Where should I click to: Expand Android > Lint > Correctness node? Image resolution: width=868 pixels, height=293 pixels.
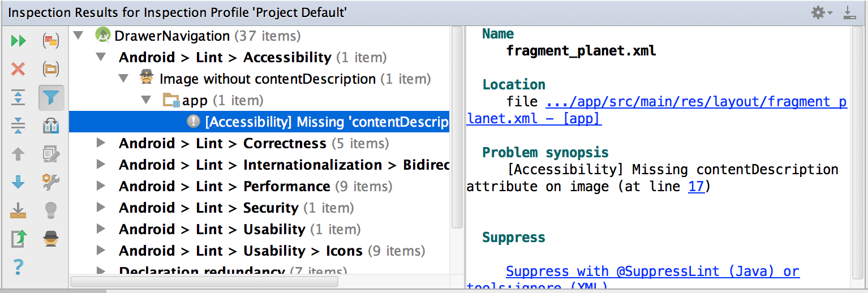coord(101,144)
